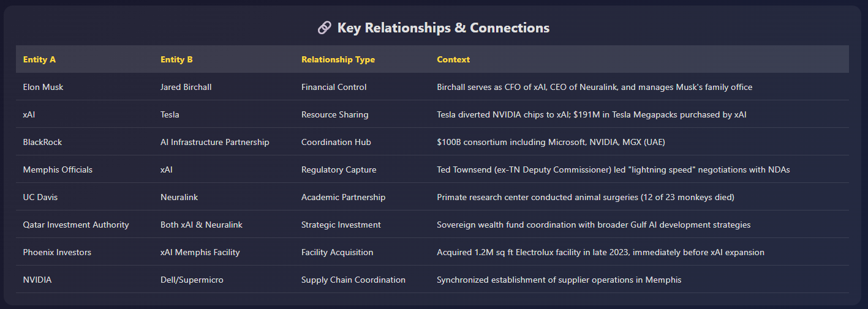Click the link icon beside the title
Screen dimensions: 868x309
coord(325,28)
